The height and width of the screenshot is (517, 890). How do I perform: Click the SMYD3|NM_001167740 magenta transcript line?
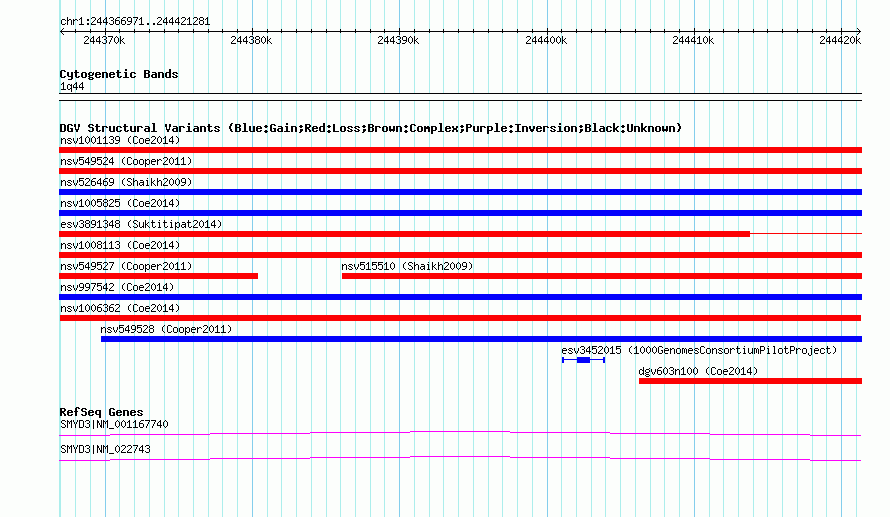[460, 434]
